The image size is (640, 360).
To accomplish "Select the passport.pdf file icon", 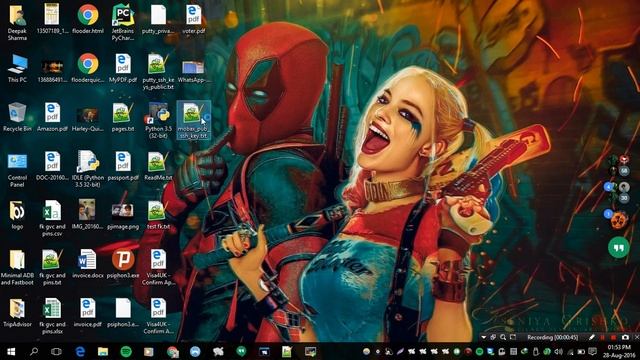I will [x=123, y=162].
